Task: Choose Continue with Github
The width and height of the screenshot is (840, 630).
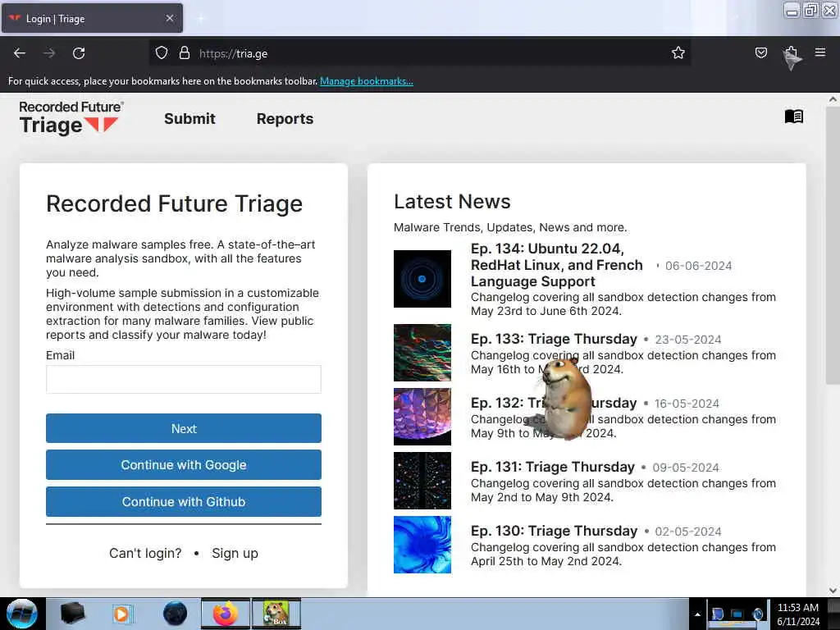Action: click(x=184, y=502)
